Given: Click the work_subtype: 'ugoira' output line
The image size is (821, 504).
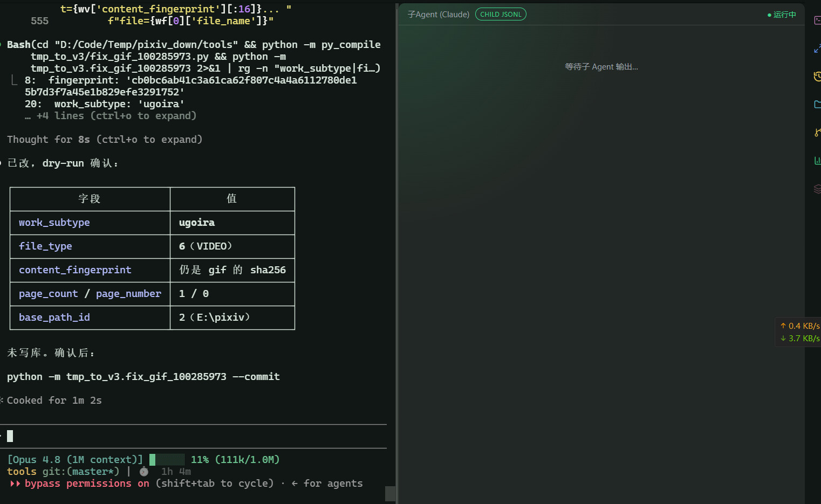Looking at the screenshot, I should coord(105,104).
